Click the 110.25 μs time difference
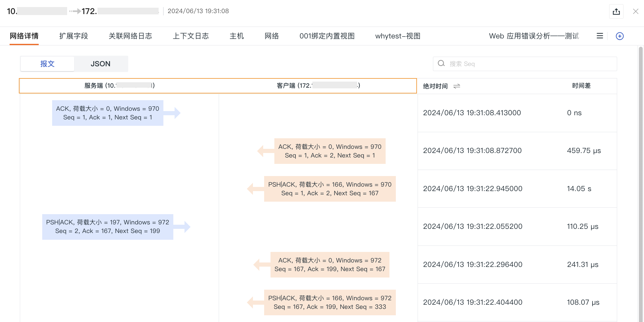This screenshot has height=322, width=644. 583,226
